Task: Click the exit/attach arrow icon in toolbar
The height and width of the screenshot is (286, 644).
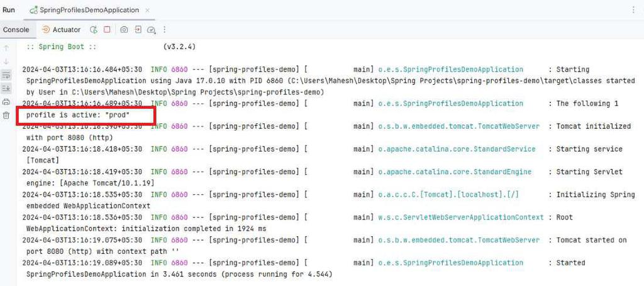Action: click(138, 30)
